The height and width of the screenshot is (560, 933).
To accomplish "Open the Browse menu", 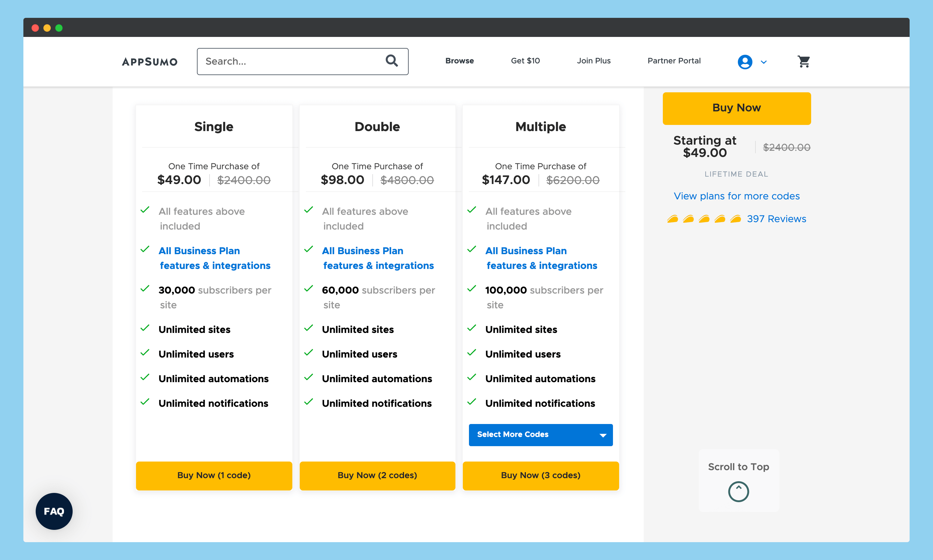I will tap(459, 61).
